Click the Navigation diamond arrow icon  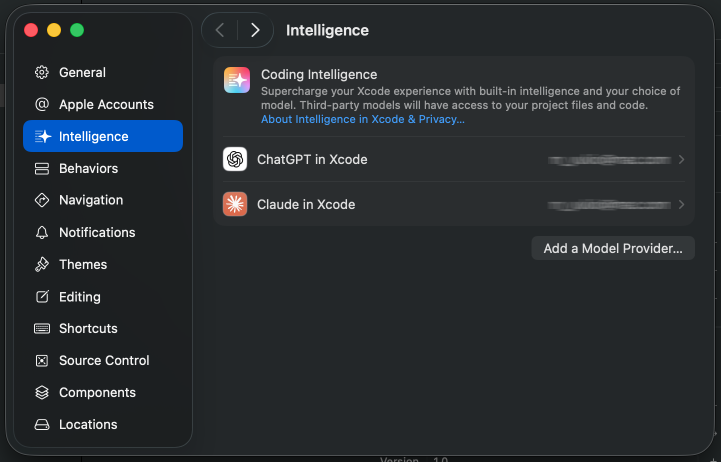pyautogui.click(x=42, y=200)
